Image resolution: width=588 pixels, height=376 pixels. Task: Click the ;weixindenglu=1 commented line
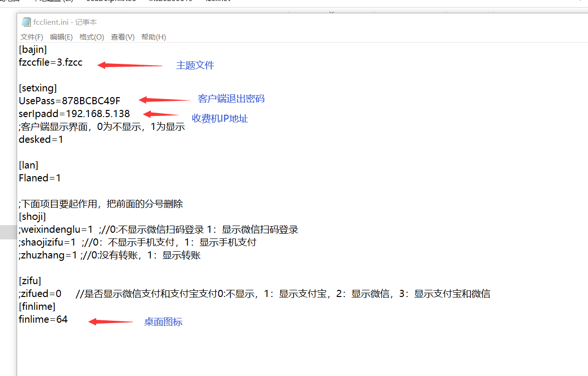click(x=56, y=230)
